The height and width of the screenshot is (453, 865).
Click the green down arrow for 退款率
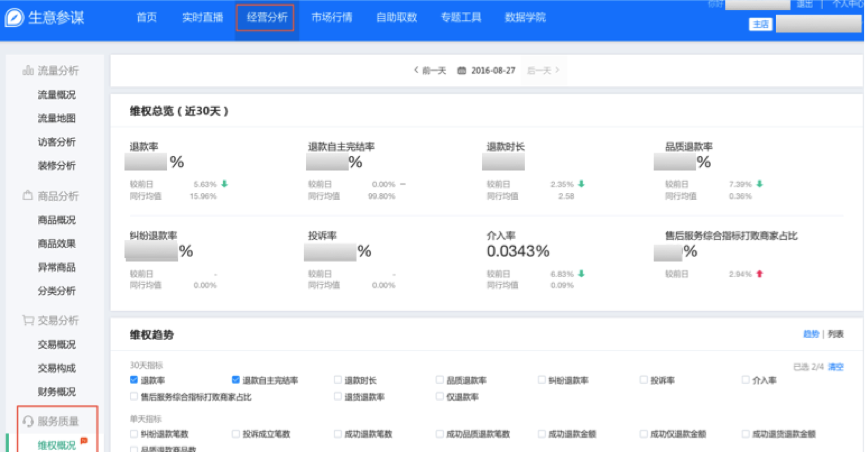coord(225,184)
